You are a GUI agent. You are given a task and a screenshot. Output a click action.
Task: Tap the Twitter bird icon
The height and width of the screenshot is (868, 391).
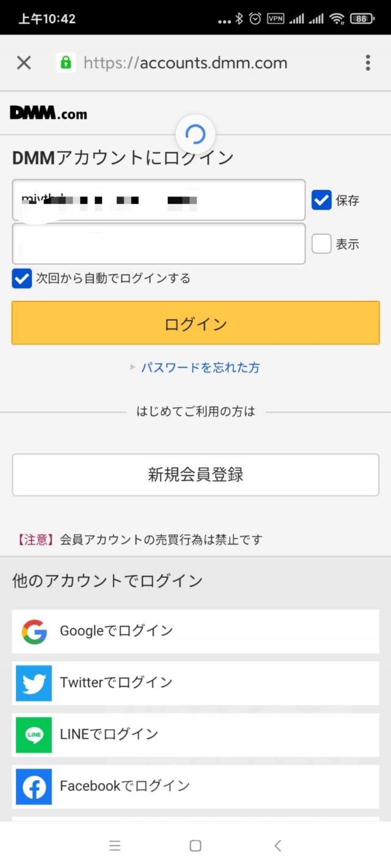(34, 683)
